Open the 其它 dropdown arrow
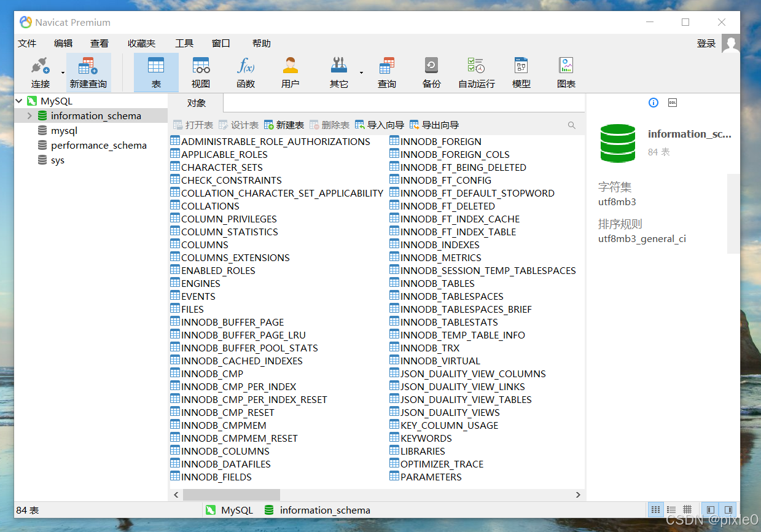Screen dimensions: 761x532 (x=361, y=72)
